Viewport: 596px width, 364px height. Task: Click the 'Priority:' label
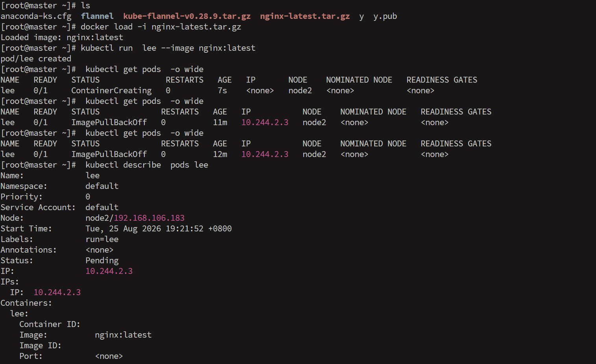pyautogui.click(x=22, y=197)
